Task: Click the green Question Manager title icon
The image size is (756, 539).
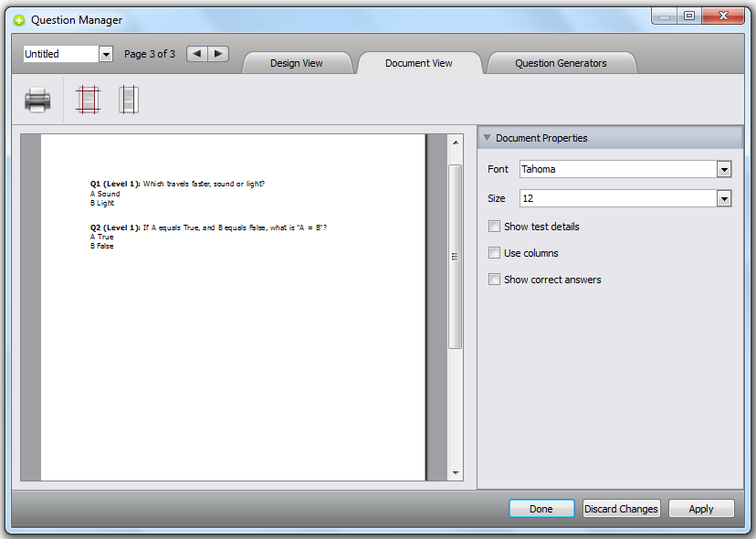Action: click(x=19, y=20)
